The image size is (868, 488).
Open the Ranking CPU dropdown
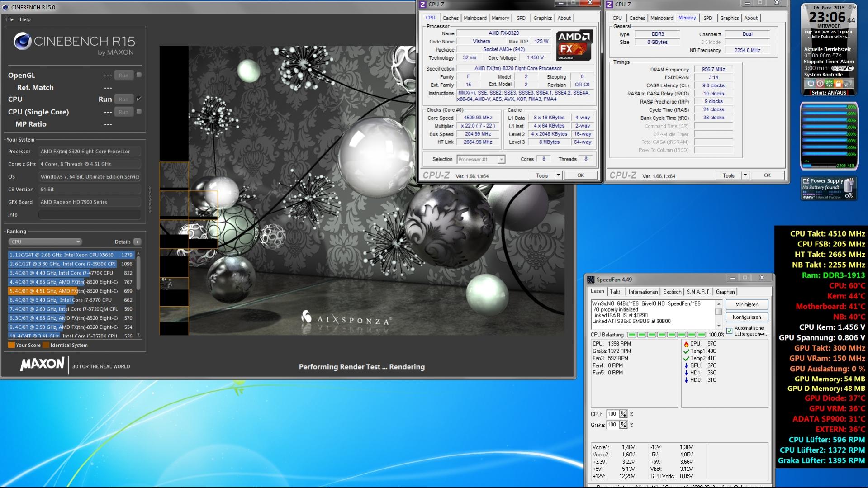tap(45, 242)
